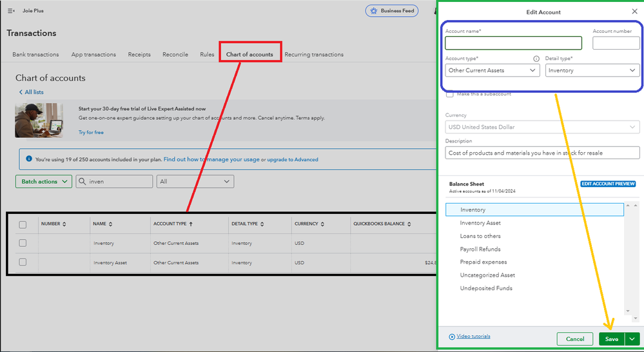The height and width of the screenshot is (352, 644).
Task: Select Prepaid expenses in preview list
Action: pyautogui.click(x=483, y=262)
